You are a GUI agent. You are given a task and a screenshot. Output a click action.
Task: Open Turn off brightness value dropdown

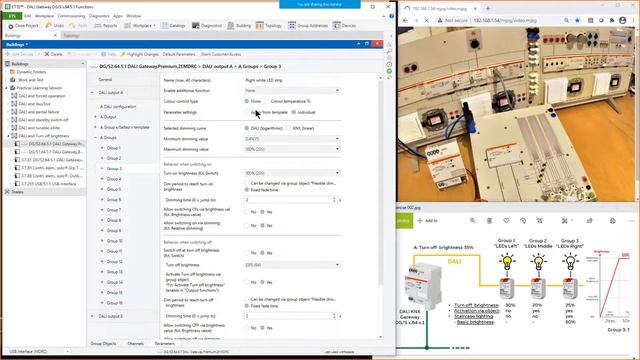click(x=292, y=265)
